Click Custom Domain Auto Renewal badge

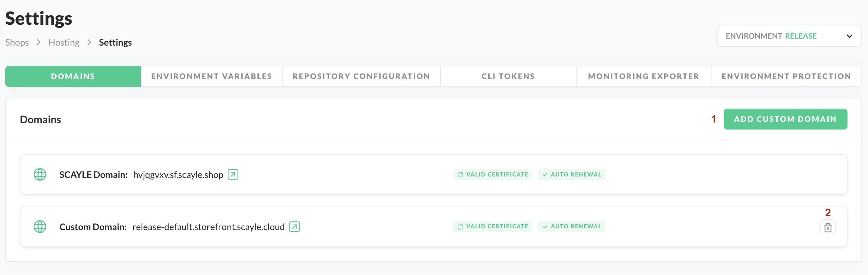(571, 226)
